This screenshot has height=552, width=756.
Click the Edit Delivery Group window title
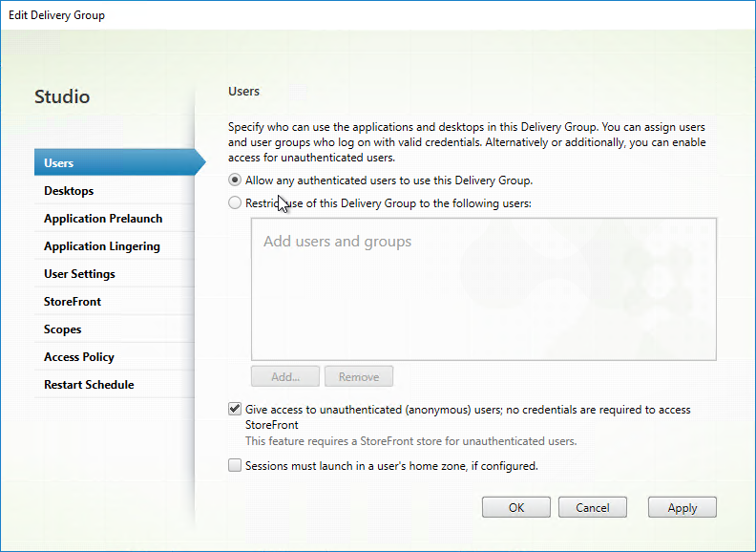pos(57,15)
